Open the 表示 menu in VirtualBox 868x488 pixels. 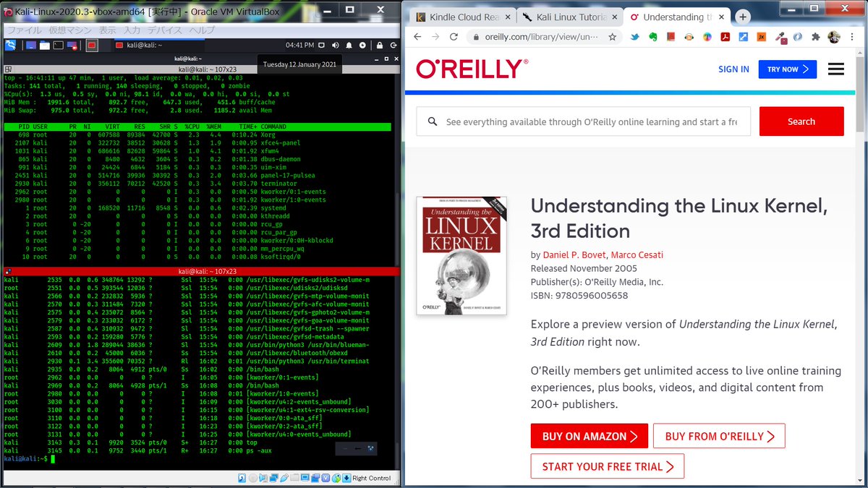coord(108,30)
